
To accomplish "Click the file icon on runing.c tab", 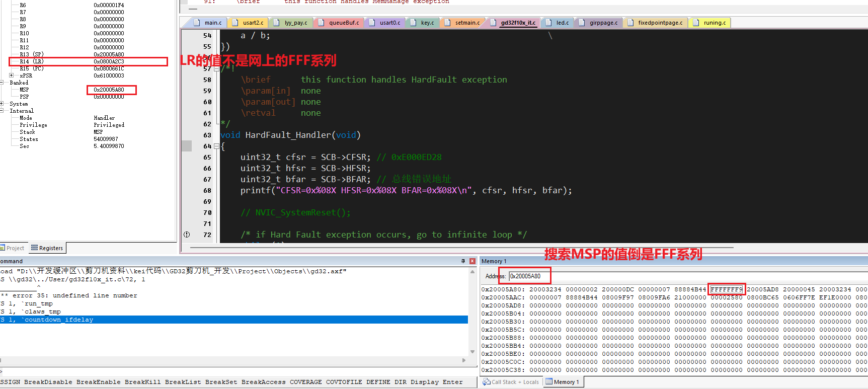I will [696, 23].
